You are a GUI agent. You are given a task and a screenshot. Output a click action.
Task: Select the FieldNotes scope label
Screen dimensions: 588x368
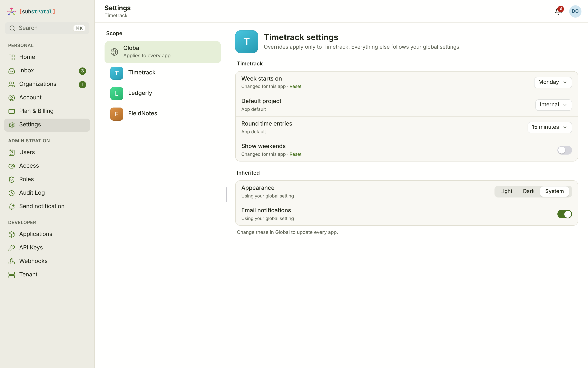click(143, 113)
